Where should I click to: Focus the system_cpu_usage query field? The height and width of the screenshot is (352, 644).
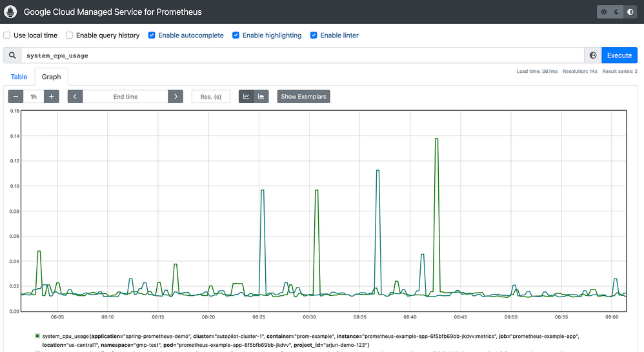tap(303, 55)
